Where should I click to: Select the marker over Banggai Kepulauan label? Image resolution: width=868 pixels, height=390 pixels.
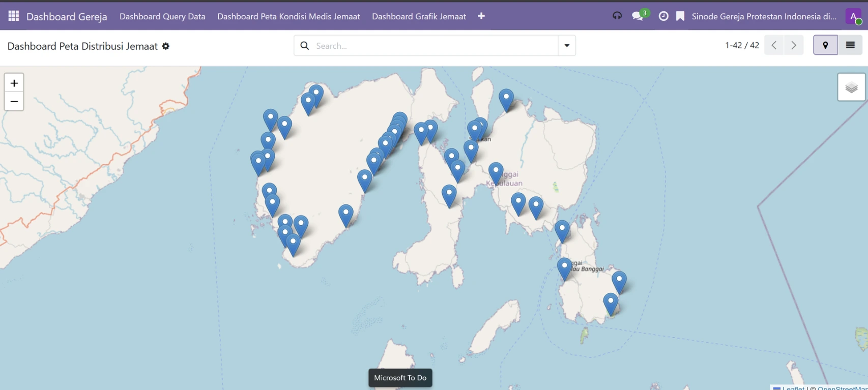[496, 174]
